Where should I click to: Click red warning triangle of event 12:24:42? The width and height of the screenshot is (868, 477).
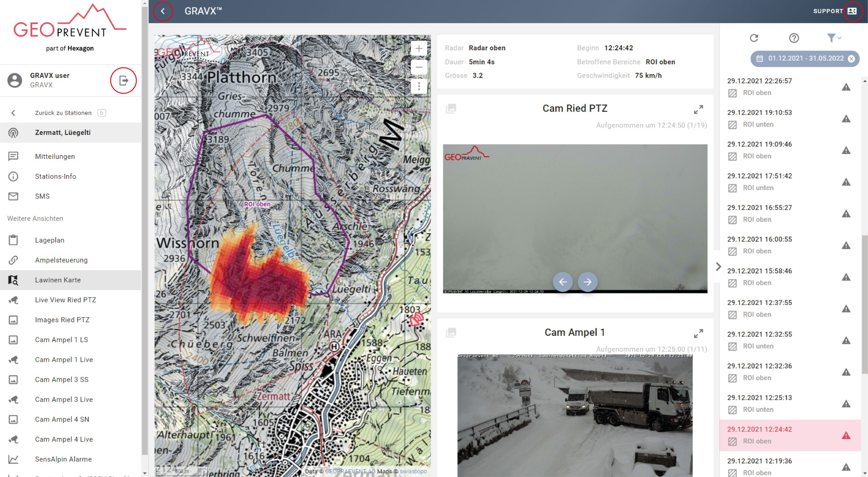click(x=846, y=436)
